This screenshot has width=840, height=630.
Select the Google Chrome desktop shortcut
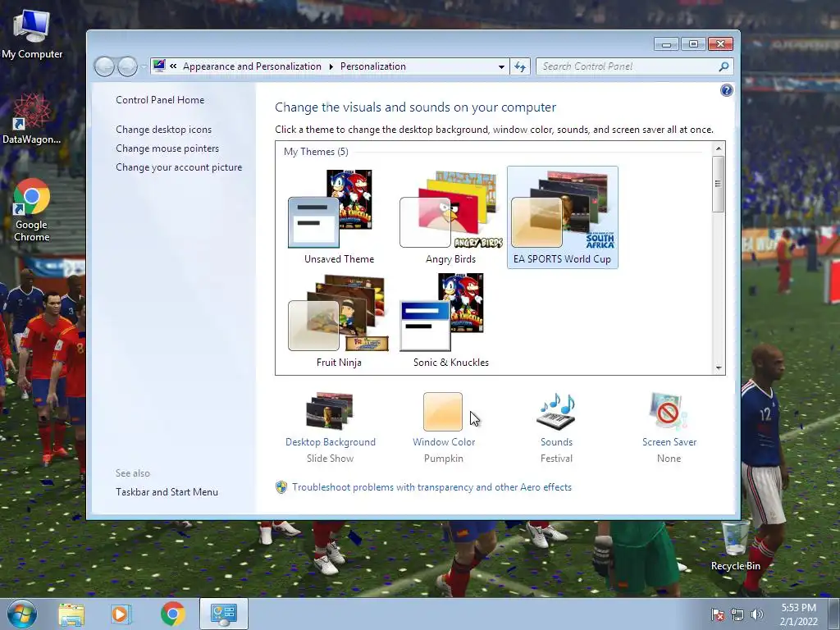point(32,209)
